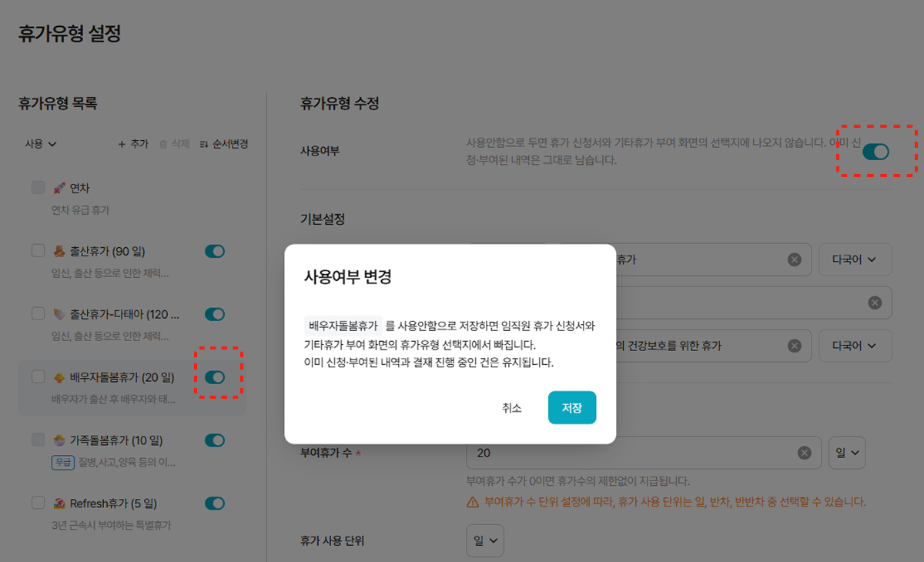The image size is (924, 562).
Task: Check the Refresh휴가 checkbox
Action: (x=38, y=503)
